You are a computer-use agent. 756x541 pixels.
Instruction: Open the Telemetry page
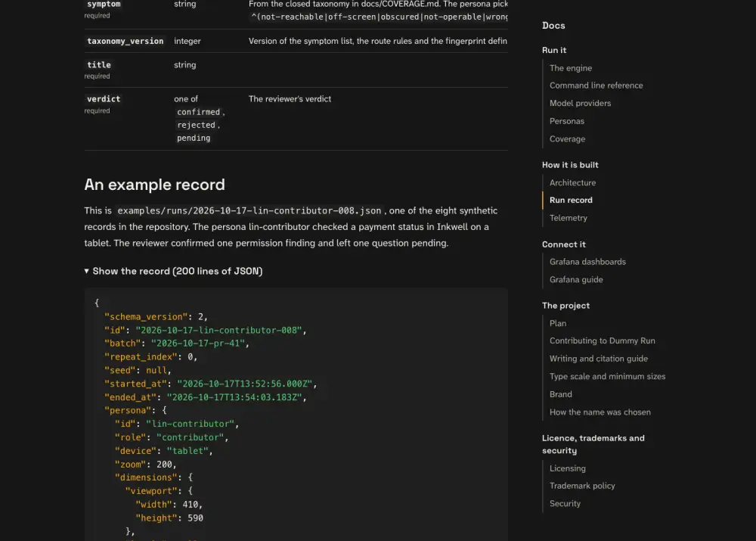[x=568, y=218]
